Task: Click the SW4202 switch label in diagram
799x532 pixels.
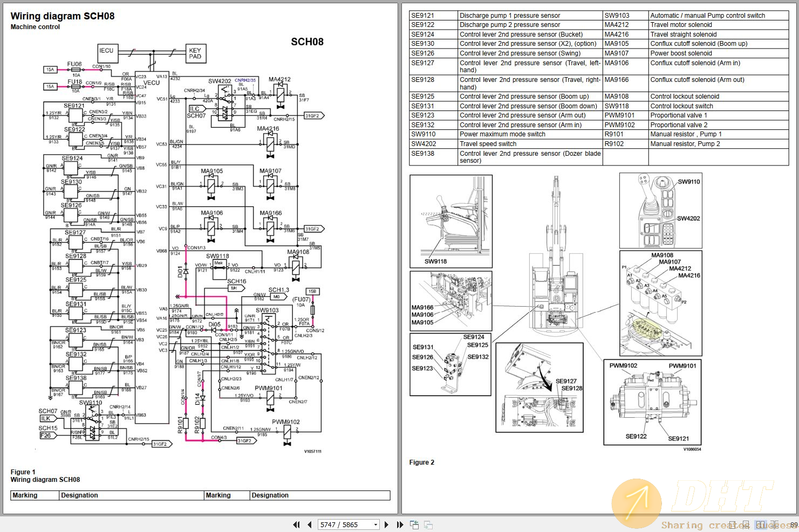Action: click(220, 81)
